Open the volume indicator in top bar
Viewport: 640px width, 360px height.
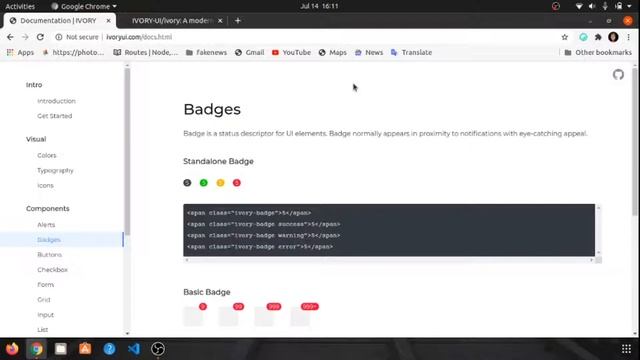point(592,6)
